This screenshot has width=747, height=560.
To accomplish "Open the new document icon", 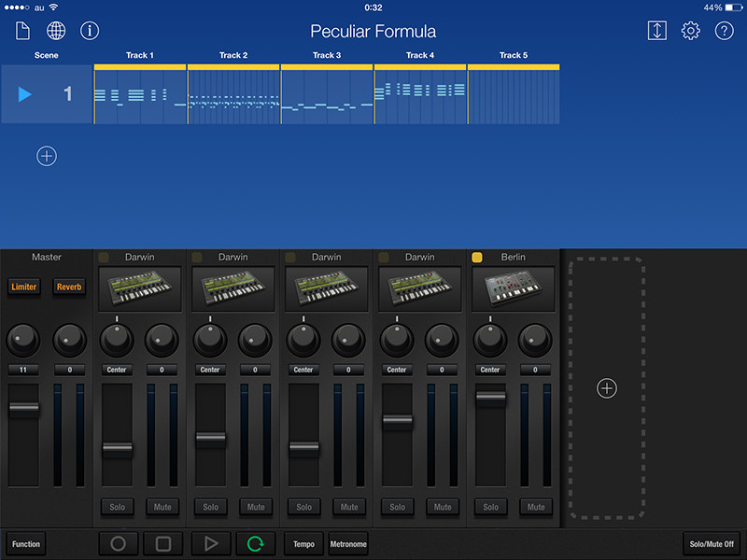I will (x=22, y=31).
